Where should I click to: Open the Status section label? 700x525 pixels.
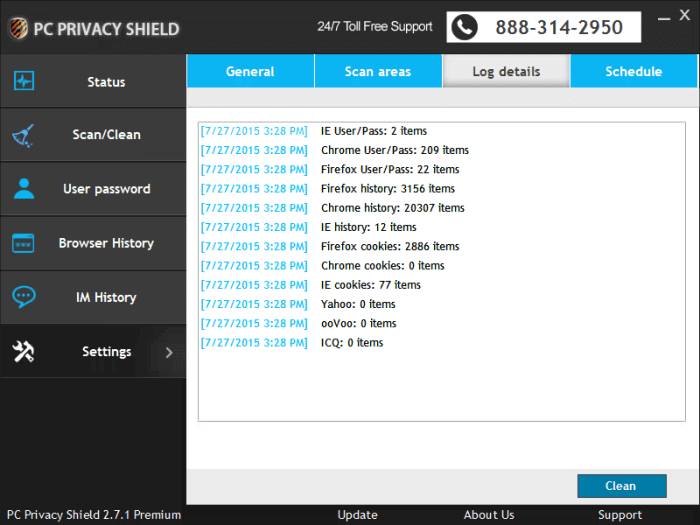click(106, 82)
